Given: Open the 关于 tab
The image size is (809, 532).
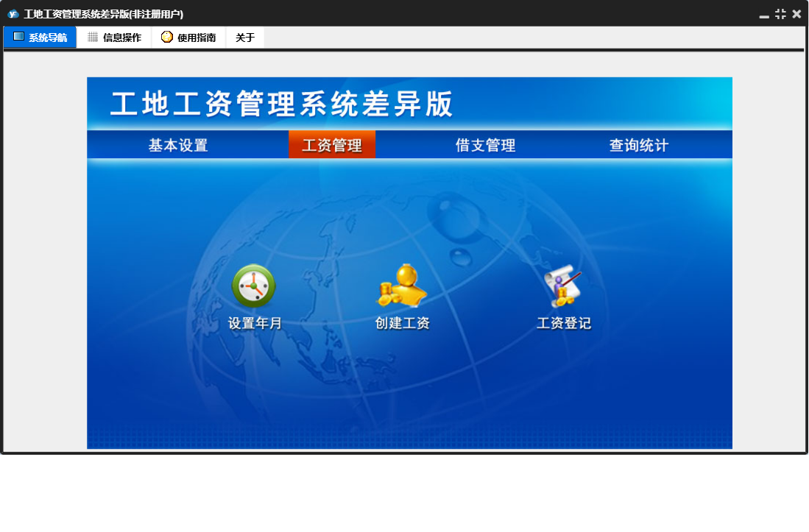Looking at the screenshot, I should click(x=245, y=37).
